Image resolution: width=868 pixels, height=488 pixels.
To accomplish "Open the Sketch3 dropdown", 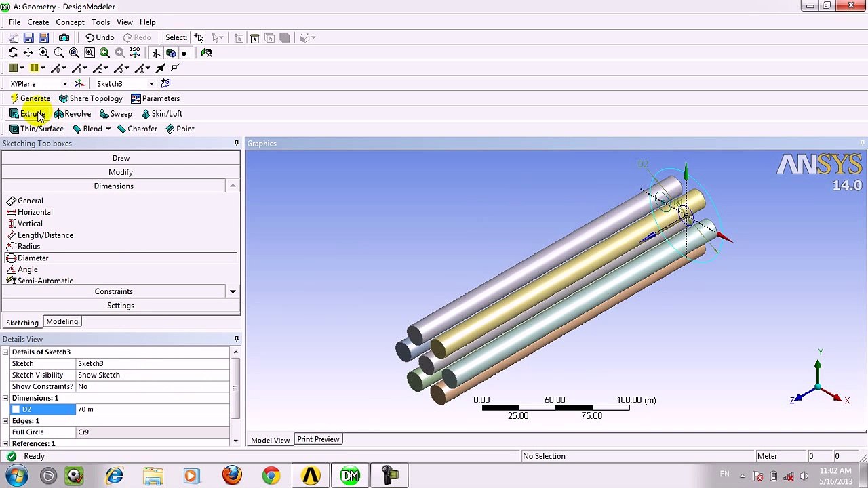I will point(151,84).
